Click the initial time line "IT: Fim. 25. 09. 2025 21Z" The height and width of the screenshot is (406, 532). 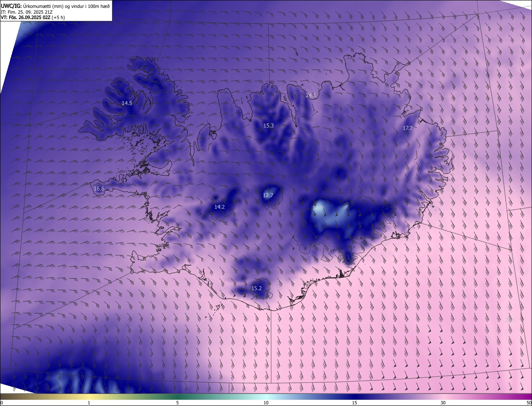[x=27, y=12]
